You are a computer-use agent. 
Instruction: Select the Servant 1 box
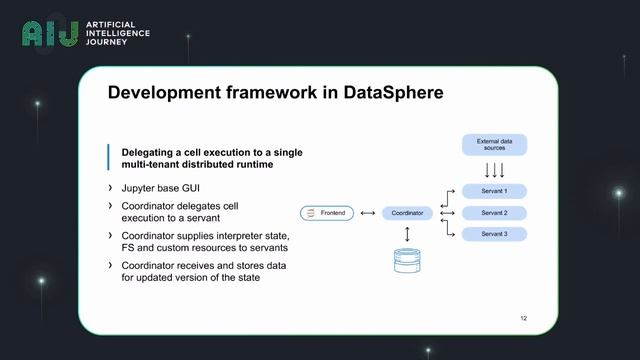click(494, 191)
